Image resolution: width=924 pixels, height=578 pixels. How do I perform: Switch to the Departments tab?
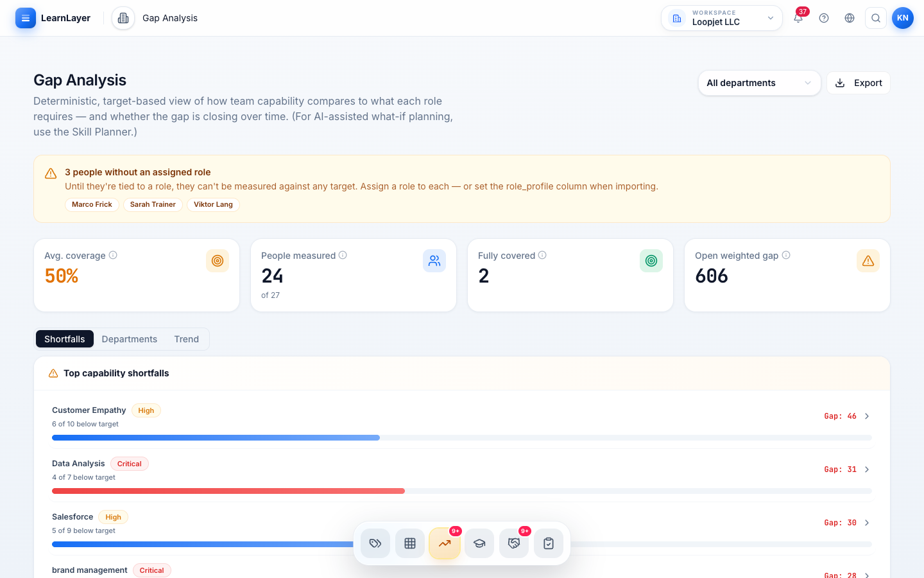(x=130, y=339)
